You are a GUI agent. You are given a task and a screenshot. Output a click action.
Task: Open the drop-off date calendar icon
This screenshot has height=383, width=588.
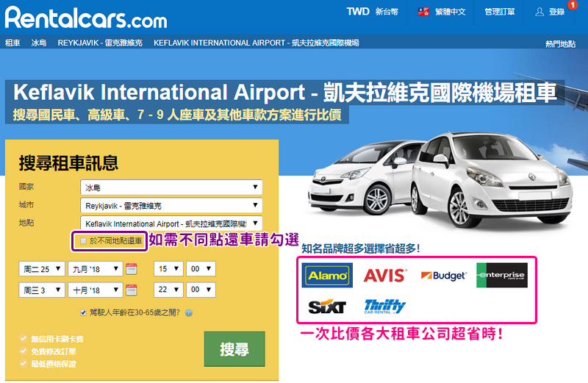pyautogui.click(x=132, y=290)
